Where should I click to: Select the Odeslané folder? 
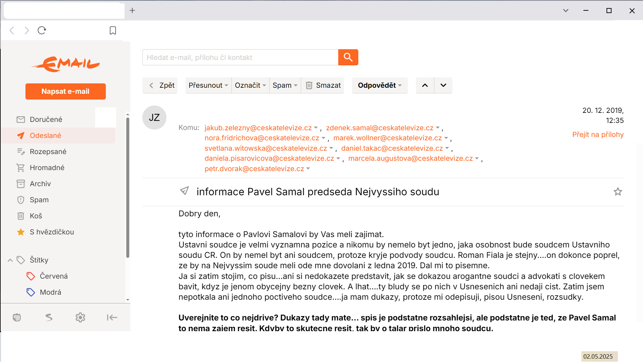[59, 135]
